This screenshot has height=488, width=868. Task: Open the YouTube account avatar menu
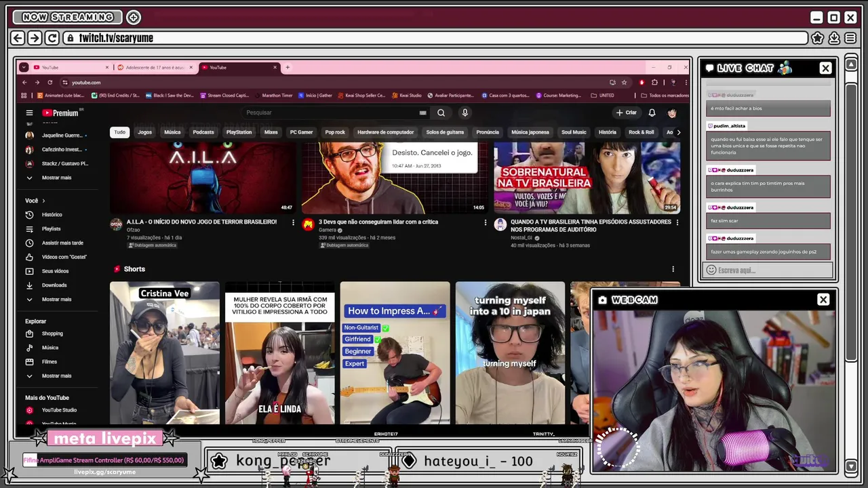pyautogui.click(x=672, y=113)
